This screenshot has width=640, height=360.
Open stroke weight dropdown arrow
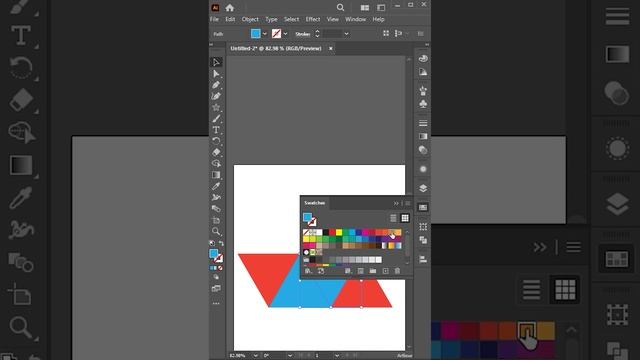347,34
